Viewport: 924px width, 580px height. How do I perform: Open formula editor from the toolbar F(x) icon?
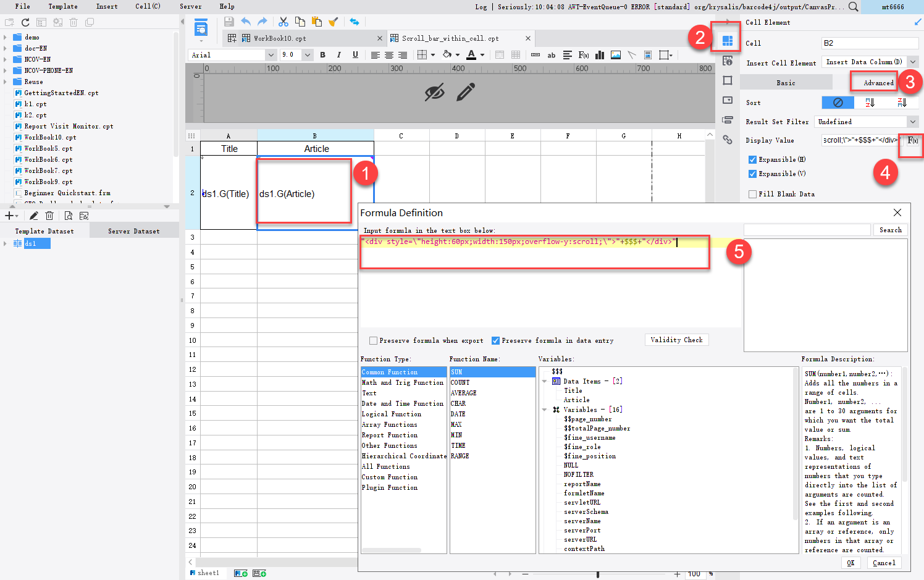tap(583, 55)
